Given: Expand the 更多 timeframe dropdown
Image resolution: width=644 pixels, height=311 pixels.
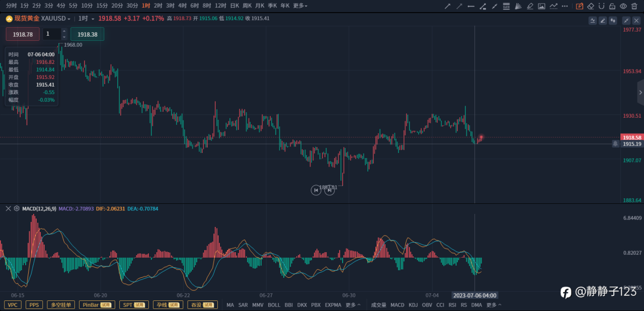Looking at the screenshot, I should 300,6.
